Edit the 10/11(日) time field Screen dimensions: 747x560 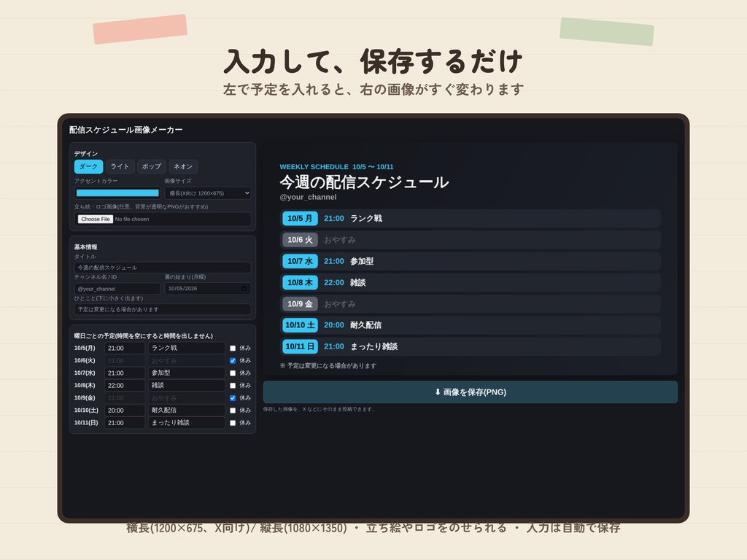tap(125, 422)
